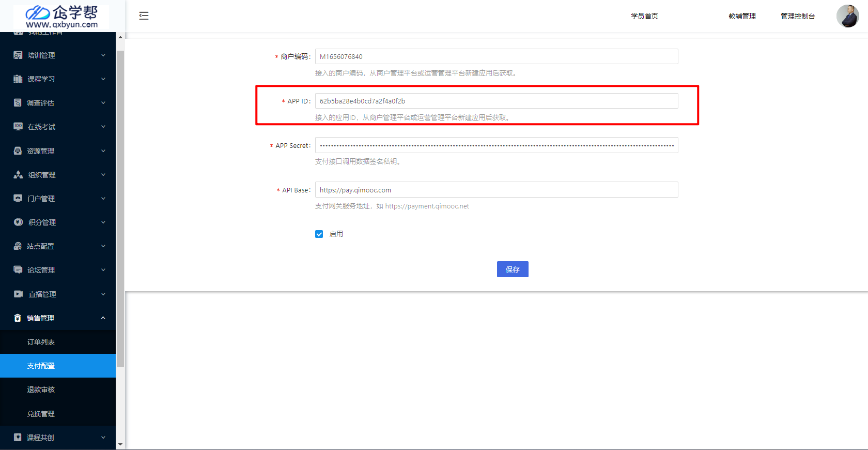The width and height of the screenshot is (868, 450).
Task: Click the 接入的商户编码 hint text
Action: coord(416,73)
